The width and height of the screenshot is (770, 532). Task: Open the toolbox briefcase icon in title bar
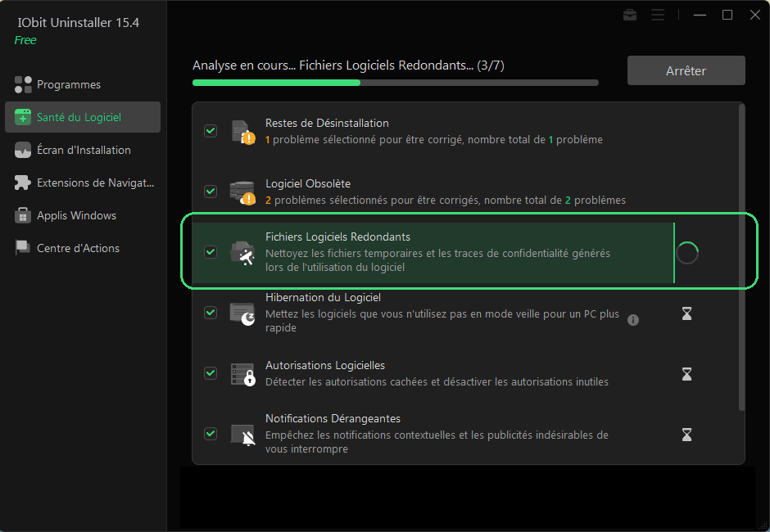click(630, 16)
